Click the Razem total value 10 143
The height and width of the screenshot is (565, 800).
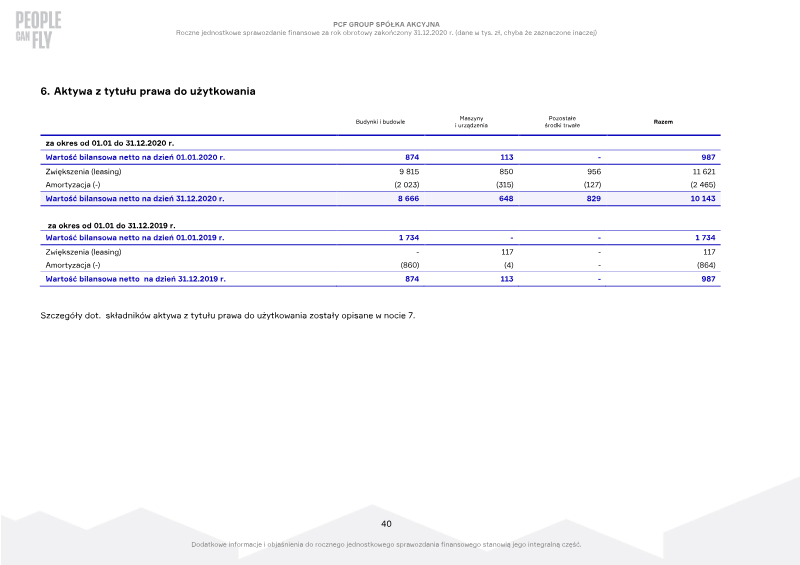[703, 199]
